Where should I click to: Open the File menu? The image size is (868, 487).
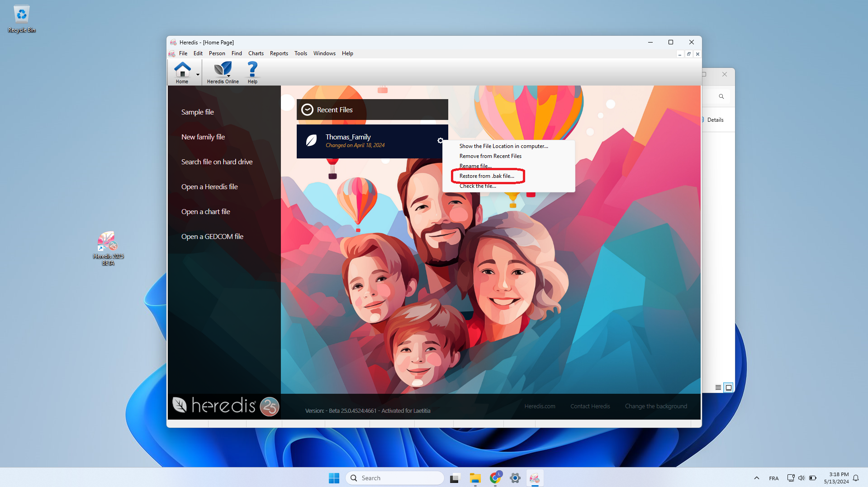(183, 53)
